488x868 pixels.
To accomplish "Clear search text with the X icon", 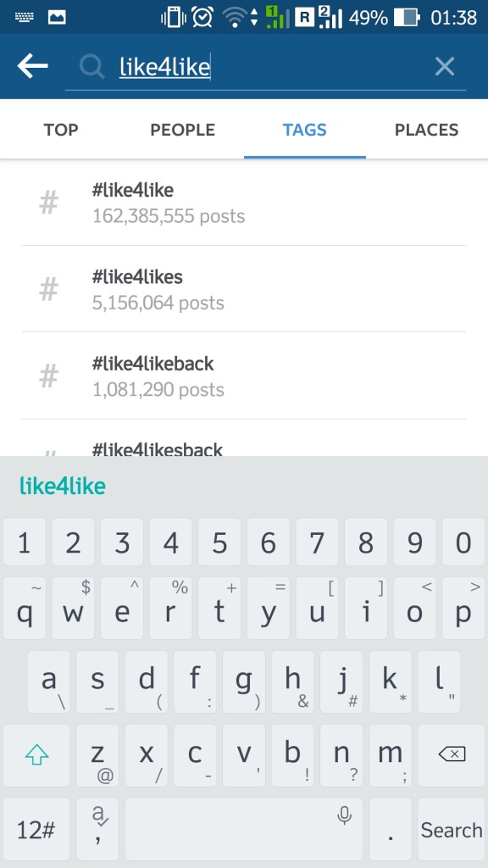I will click(445, 66).
